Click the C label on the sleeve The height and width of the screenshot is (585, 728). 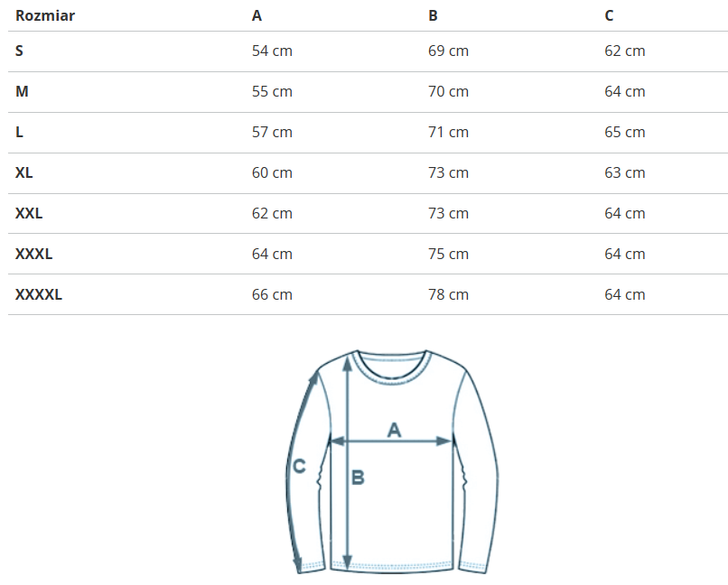(x=300, y=466)
